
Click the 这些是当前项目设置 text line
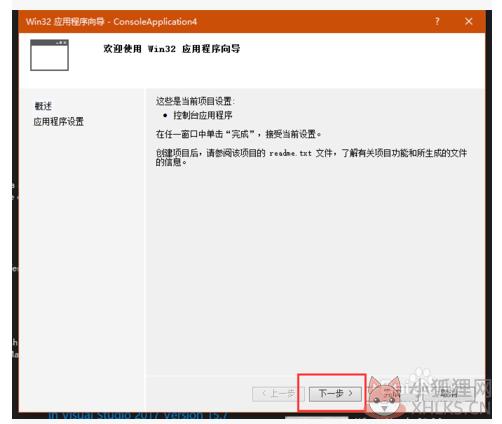point(195,101)
